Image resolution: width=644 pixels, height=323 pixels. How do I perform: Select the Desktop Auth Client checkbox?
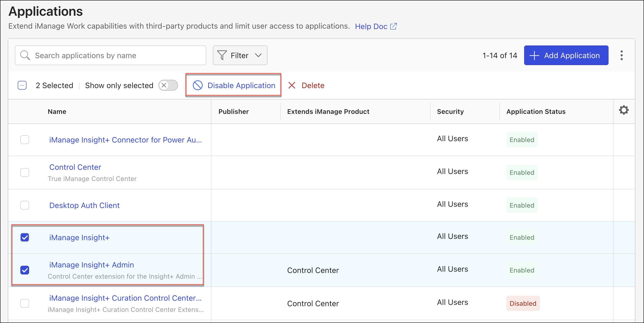tap(25, 205)
